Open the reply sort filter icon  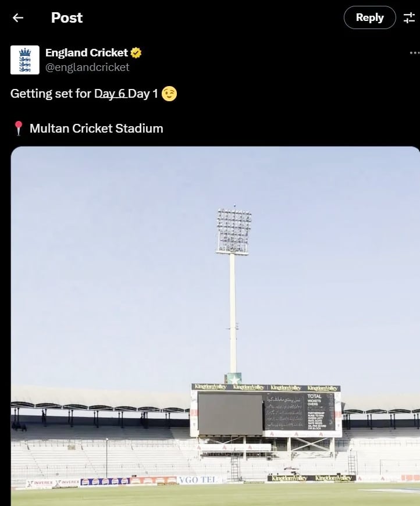coord(409,18)
